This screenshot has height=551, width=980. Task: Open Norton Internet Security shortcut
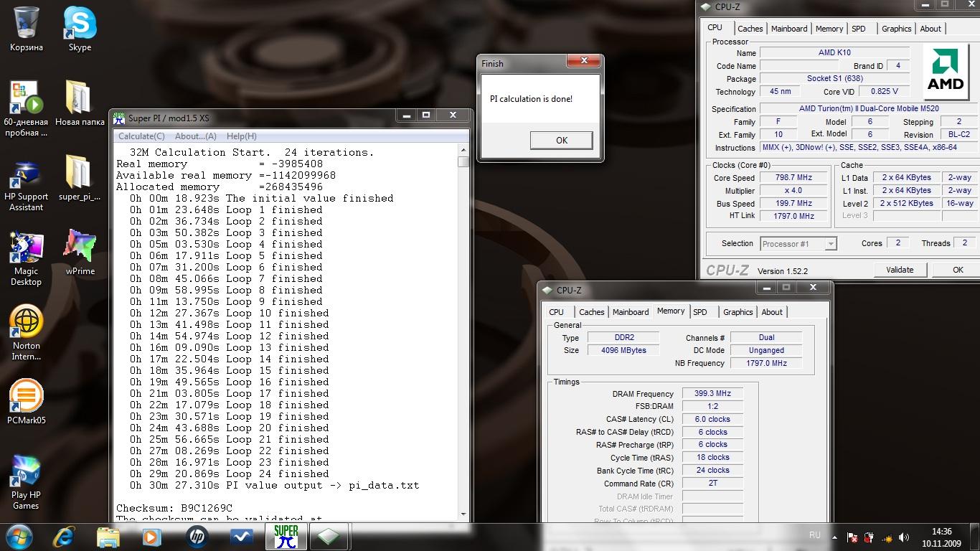(x=27, y=333)
